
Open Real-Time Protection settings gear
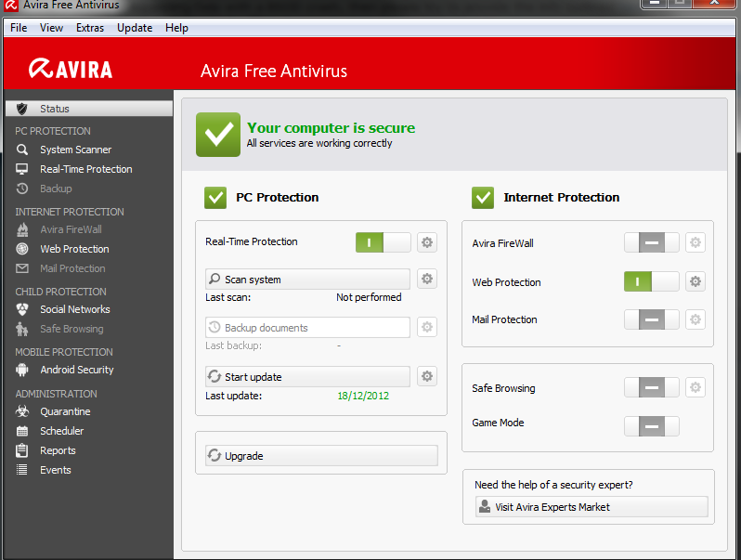click(427, 242)
